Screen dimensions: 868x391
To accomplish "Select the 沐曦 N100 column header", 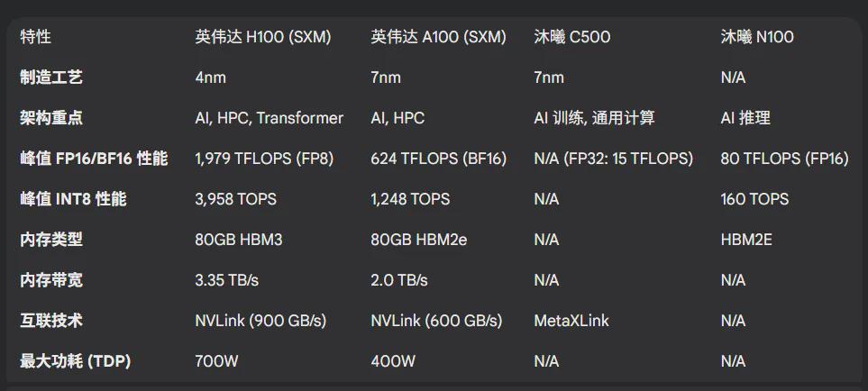I will click(x=757, y=37).
